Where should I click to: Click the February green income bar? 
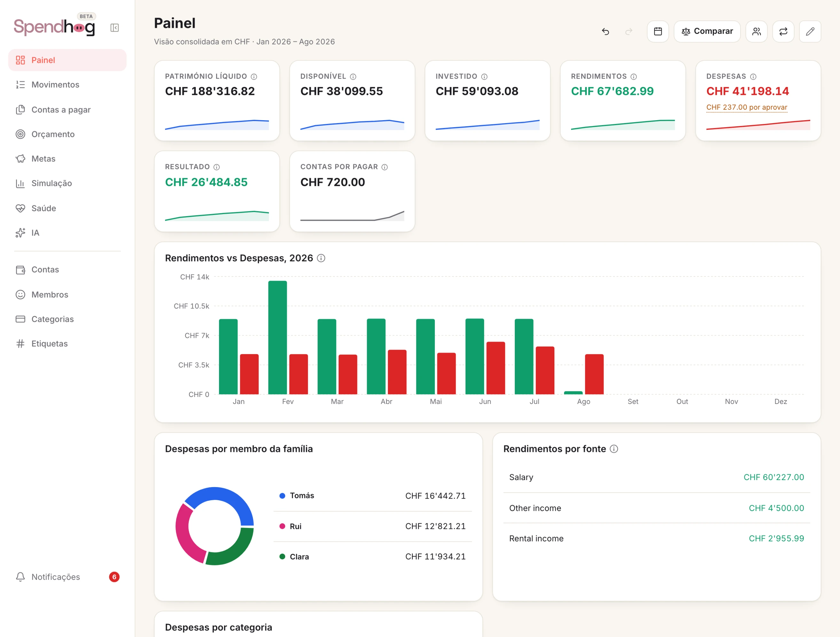pos(278,338)
